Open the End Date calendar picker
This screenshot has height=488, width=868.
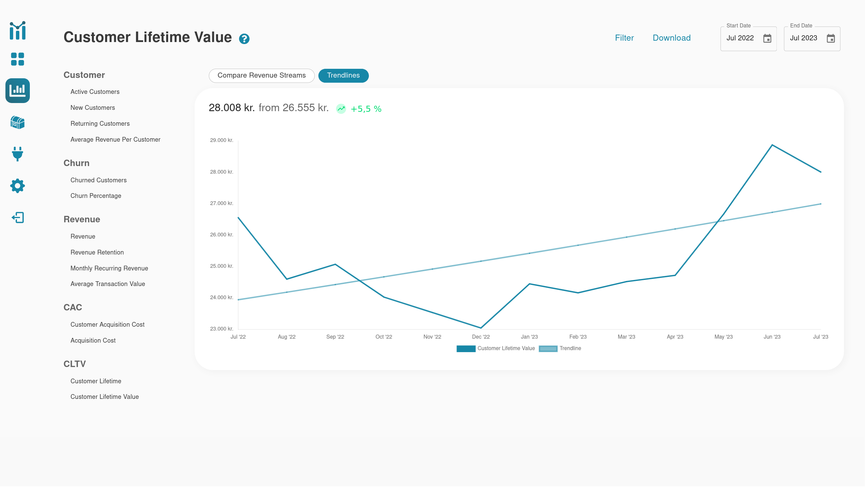830,39
